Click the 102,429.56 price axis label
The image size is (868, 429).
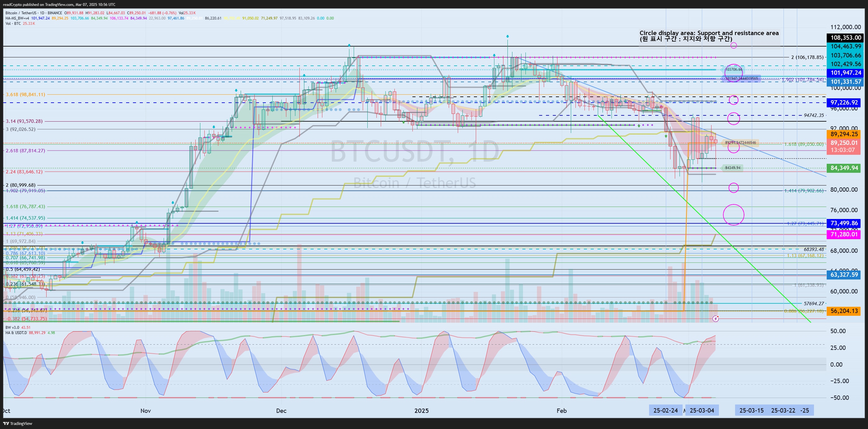[x=846, y=64]
